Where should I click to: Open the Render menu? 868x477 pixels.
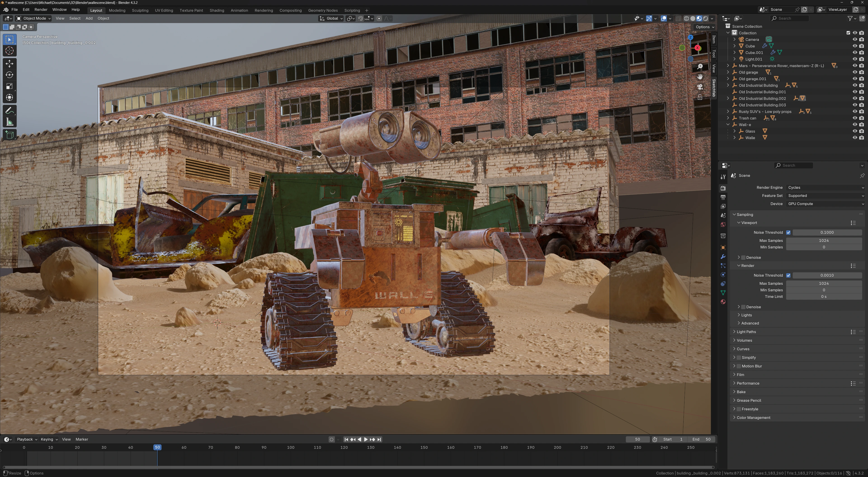click(x=41, y=9)
